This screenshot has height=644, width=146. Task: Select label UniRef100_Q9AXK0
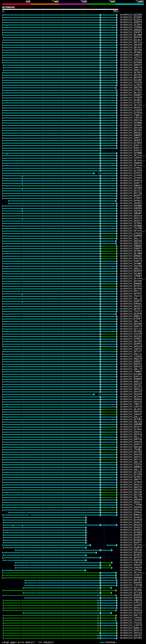[131, 65]
